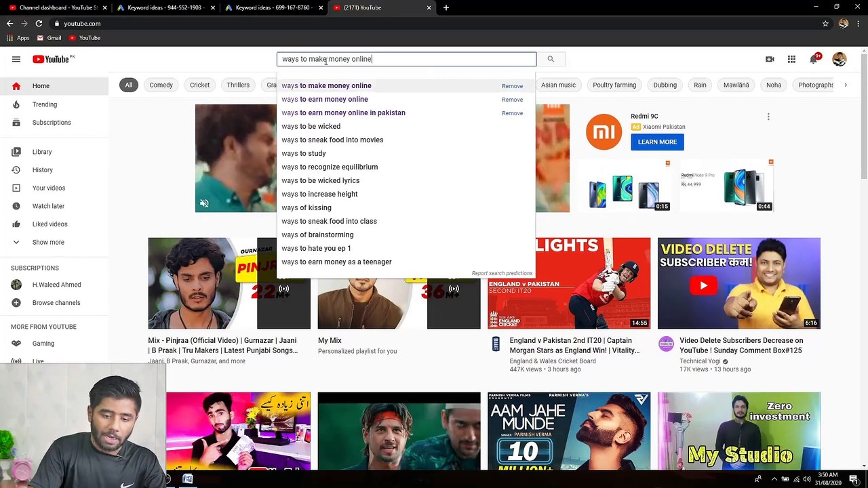Screen dimensions: 868x488
Task: Select the Thrillers filter chip
Action: (x=238, y=85)
